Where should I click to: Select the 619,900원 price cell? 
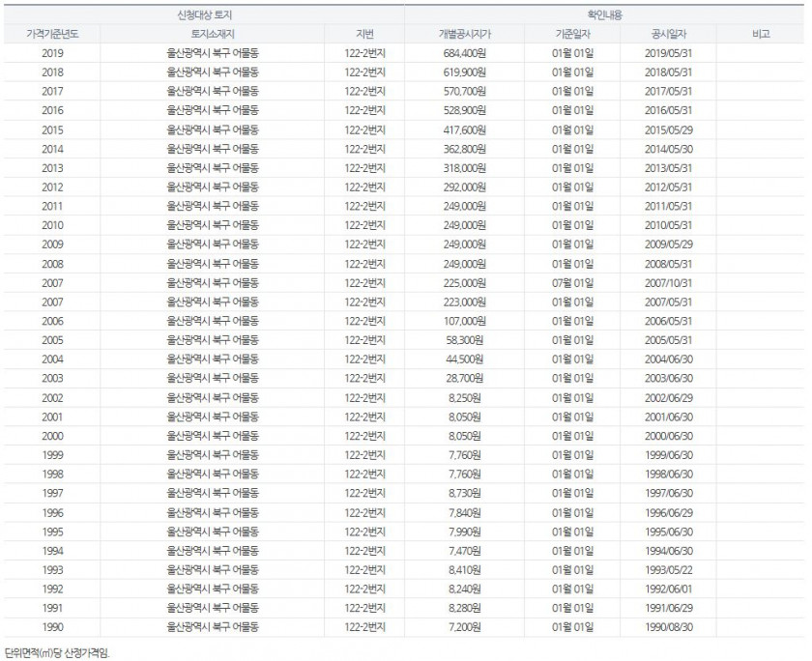465,72
